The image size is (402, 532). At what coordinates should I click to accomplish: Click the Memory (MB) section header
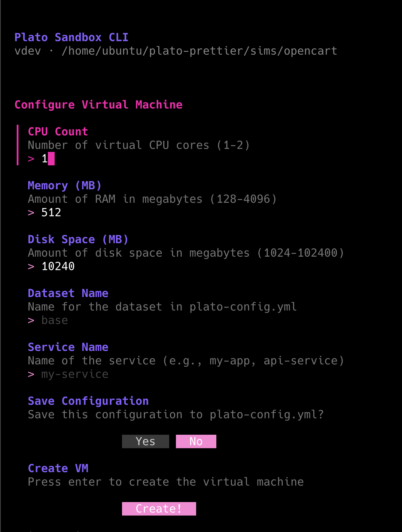[64, 186]
